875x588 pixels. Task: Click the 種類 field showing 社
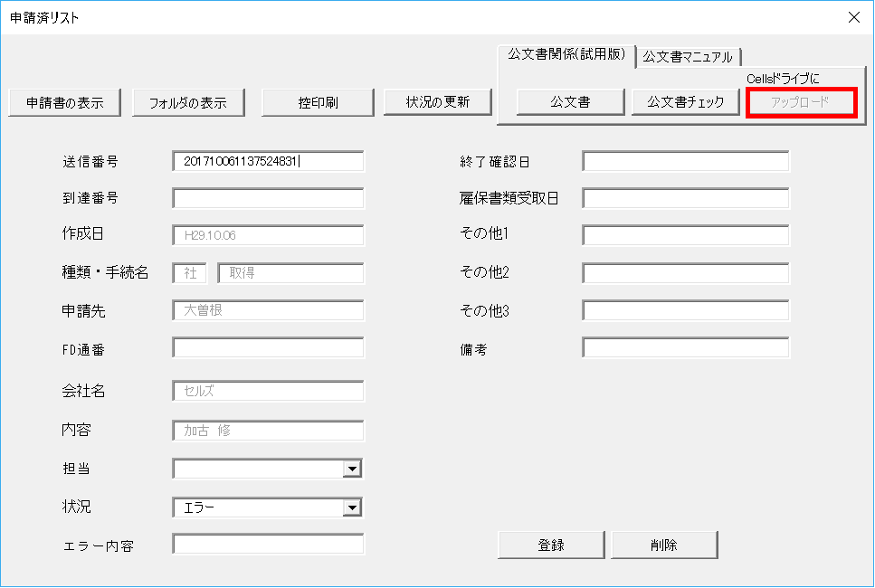click(x=190, y=273)
